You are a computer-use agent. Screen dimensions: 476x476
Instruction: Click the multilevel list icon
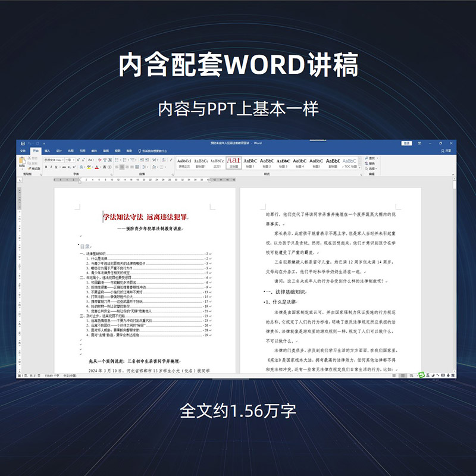click(x=133, y=159)
